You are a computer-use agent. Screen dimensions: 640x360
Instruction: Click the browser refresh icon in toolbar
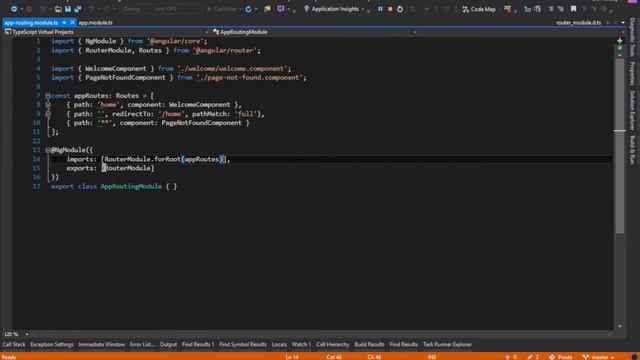point(248,9)
